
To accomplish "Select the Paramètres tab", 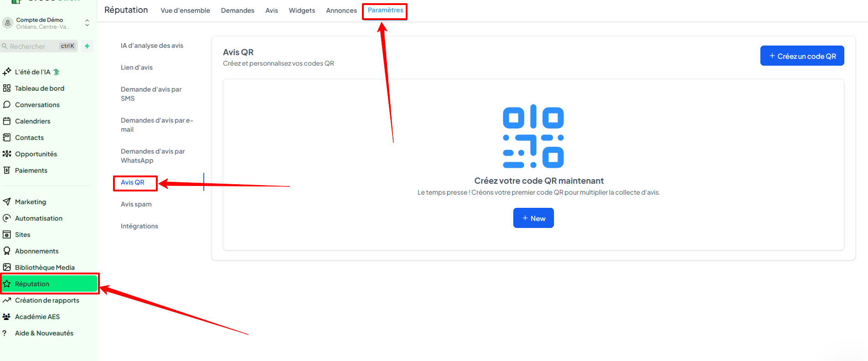I will click(386, 10).
